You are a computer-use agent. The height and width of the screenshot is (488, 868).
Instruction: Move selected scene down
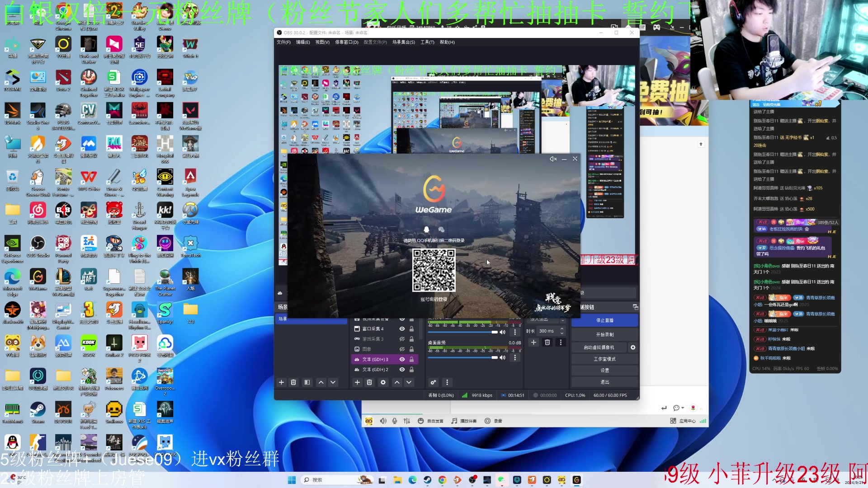click(x=333, y=382)
